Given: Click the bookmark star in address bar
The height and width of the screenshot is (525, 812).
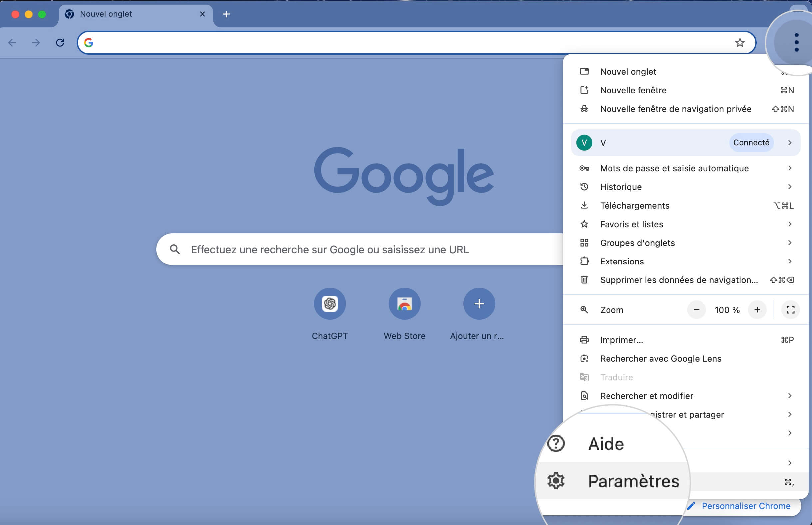Looking at the screenshot, I should point(740,43).
